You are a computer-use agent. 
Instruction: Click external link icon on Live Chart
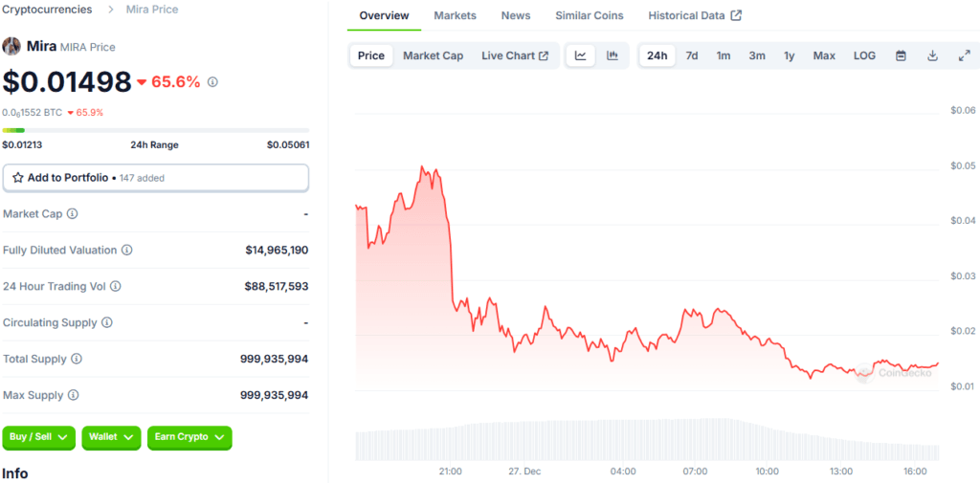(x=544, y=55)
